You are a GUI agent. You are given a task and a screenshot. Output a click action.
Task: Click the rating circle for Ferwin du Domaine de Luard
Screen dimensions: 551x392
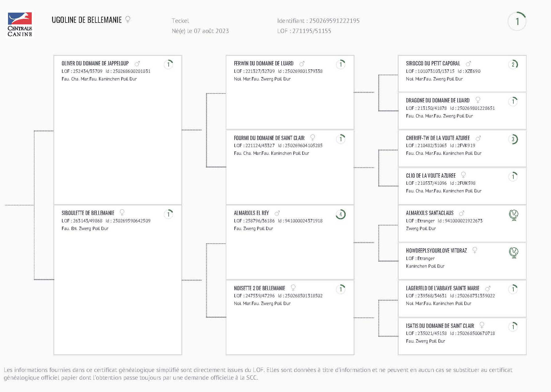(341, 64)
